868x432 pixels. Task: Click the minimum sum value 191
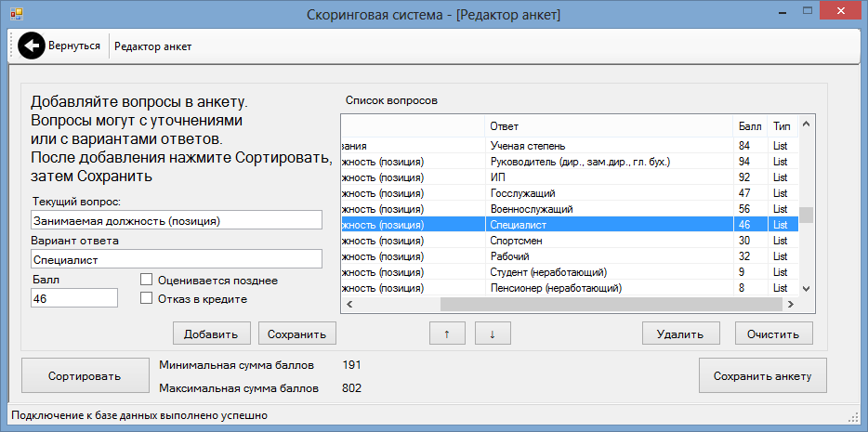point(351,365)
